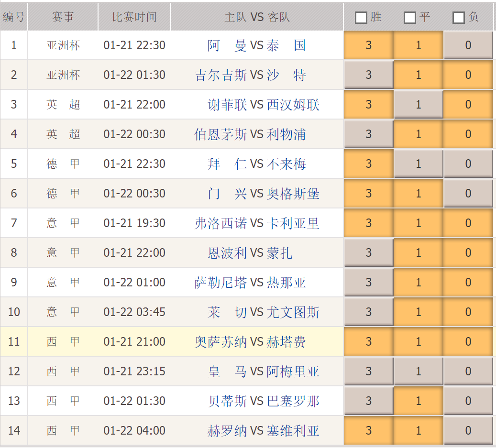Toggle loss (0) for match 7 弗洛西诺 VS 卡利亚里
The width and height of the screenshot is (496, 448).
(x=468, y=223)
